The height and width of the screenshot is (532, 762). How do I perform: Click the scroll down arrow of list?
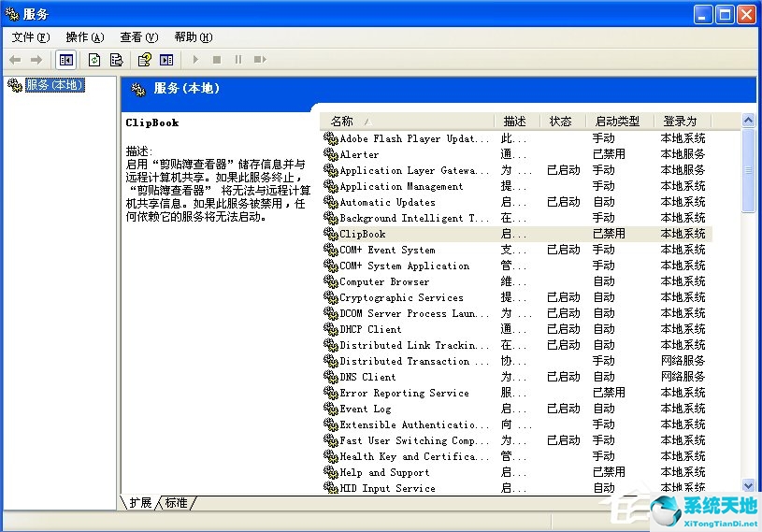[748, 485]
